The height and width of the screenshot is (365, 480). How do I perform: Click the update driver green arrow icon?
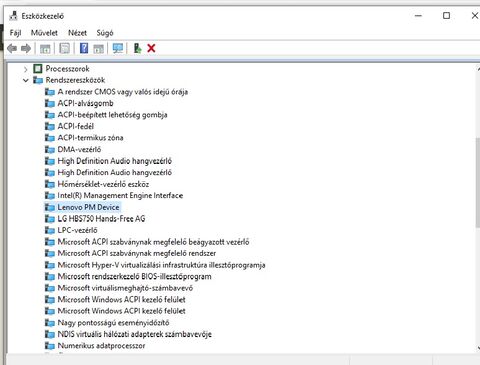pyautogui.click(x=137, y=49)
